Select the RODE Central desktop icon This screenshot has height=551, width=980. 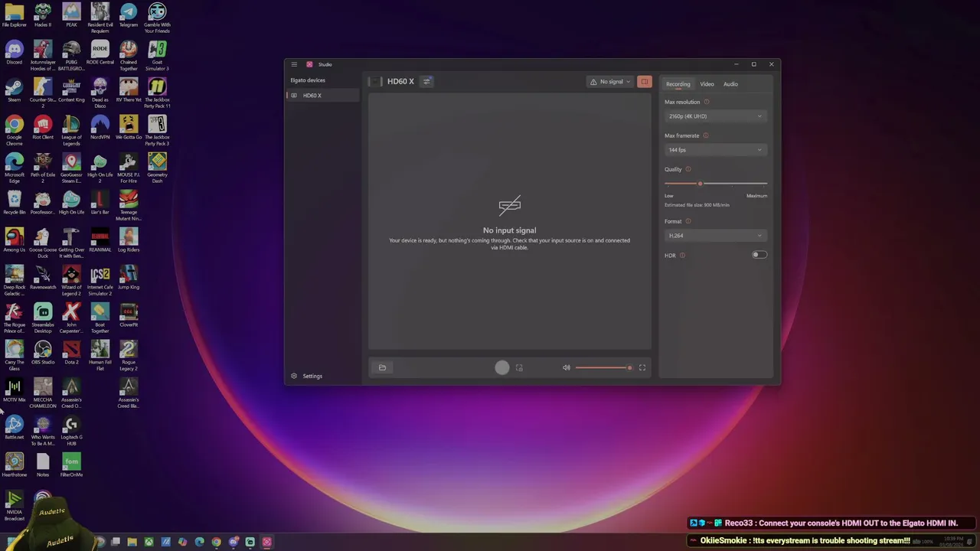(x=100, y=53)
